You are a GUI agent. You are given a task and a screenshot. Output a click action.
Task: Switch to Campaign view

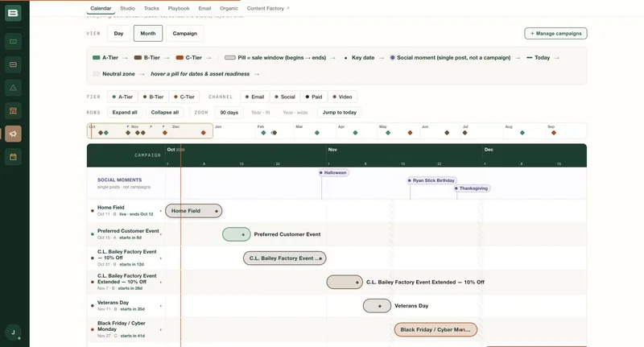click(185, 34)
